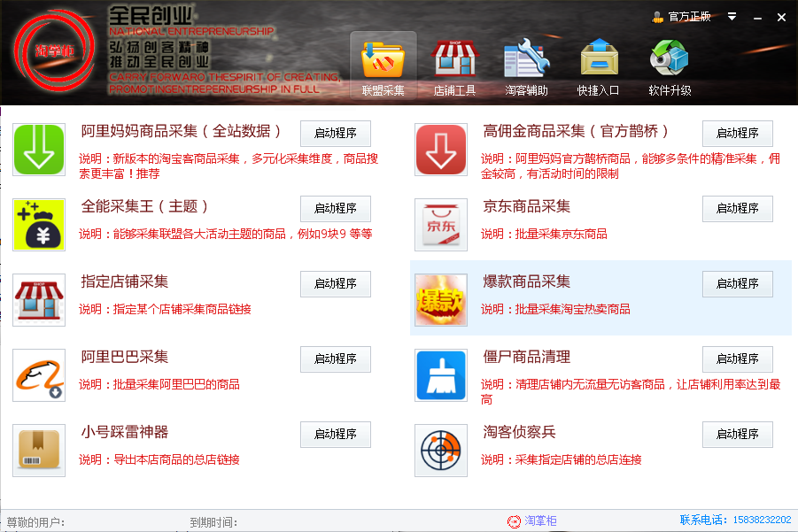798x532 pixels.
Task: Click the 尊敬的用户 status bar label
Action: [35, 522]
